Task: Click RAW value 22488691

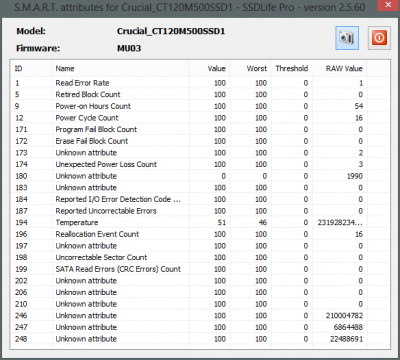Action: click(346, 339)
